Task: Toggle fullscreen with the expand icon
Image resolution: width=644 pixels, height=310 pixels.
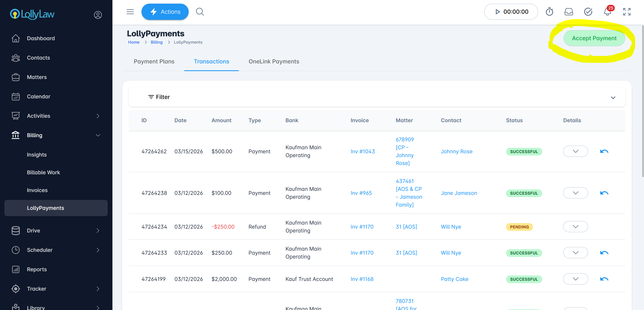Action: (x=627, y=12)
